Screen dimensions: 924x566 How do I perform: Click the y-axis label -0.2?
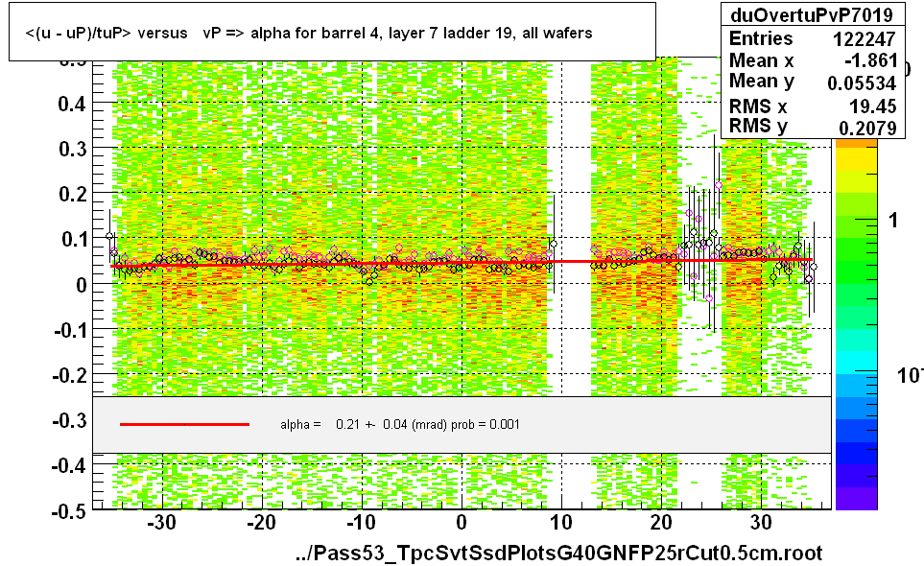click(69, 375)
